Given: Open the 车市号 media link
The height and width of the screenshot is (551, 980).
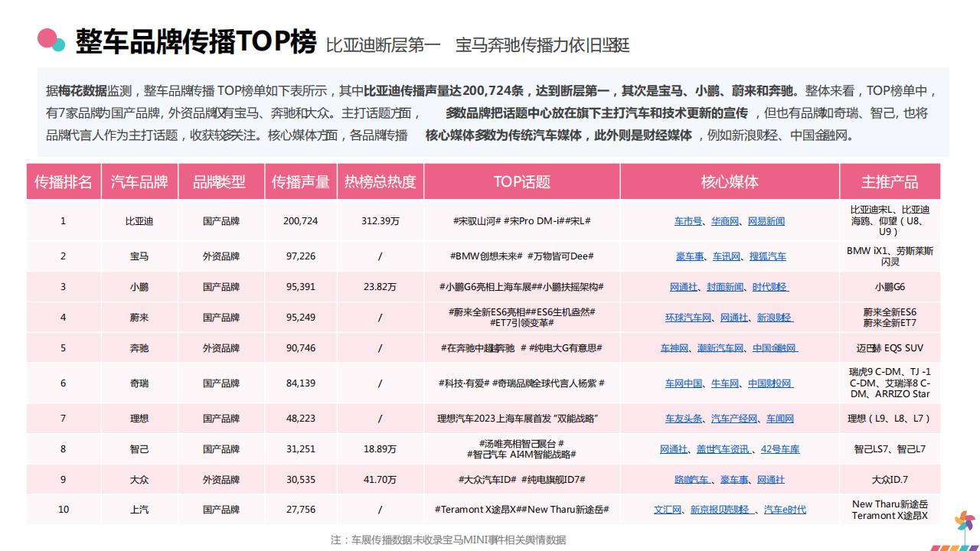Looking at the screenshot, I should point(688,221).
